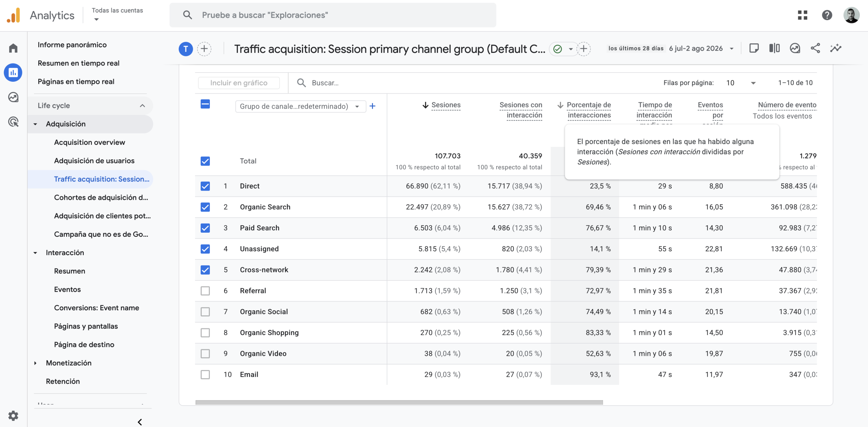This screenshot has width=868, height=427.
Task: Click the Organic Video channel name
Action: click(263, 354)
